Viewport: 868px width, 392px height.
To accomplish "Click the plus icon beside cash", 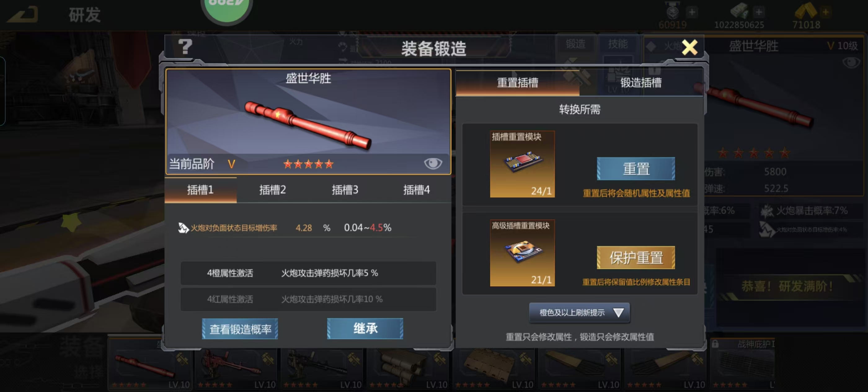I will 759,12.
